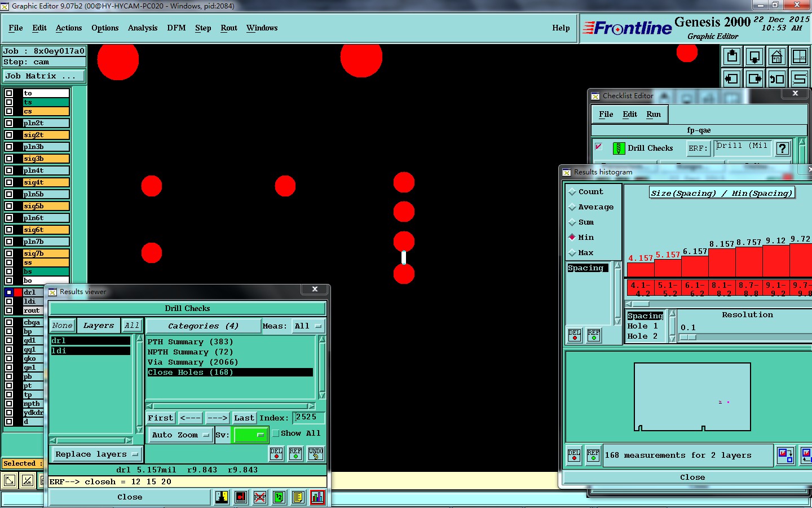
Task: Click Close in the Results histogram window
Action: 692,478
